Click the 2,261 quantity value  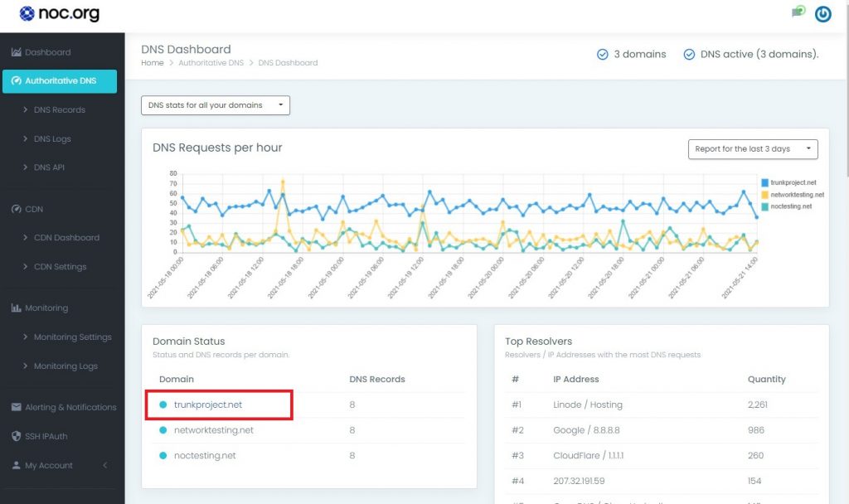[x=758, y=405]
